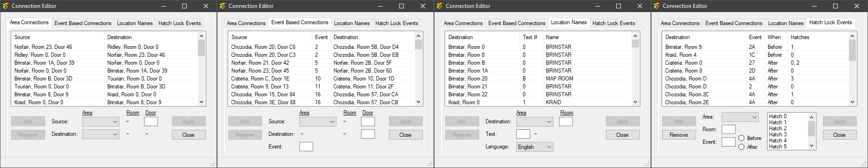Screen dimensions: 868x168
Task: Select Hatch 0 in the hatch list
Action: (788, 116)
